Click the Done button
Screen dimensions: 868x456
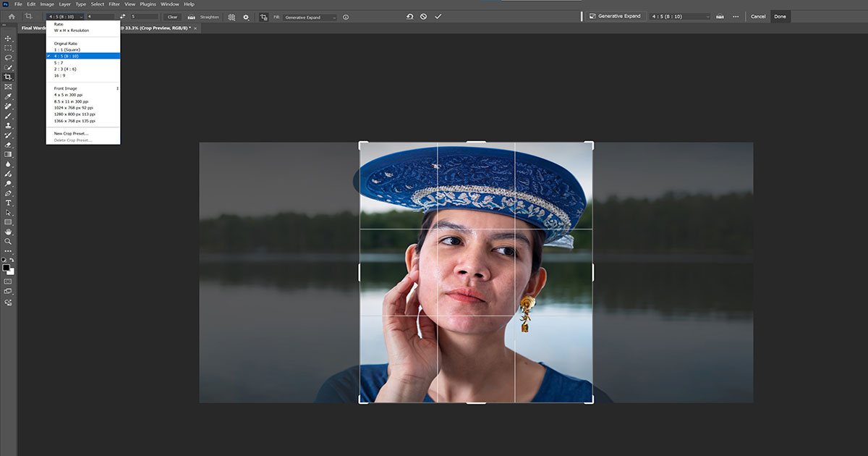(x=780, y=16)
